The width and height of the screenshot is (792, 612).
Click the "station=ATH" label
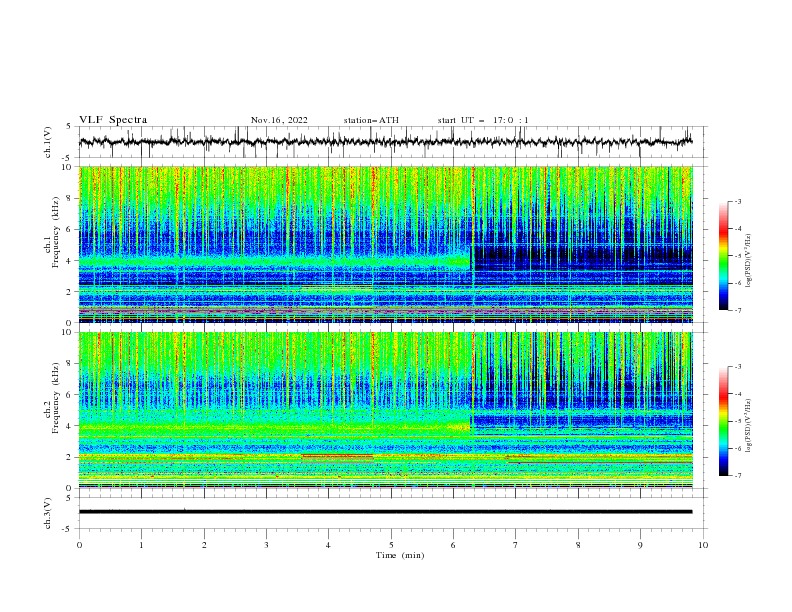[x=371, y=120]
